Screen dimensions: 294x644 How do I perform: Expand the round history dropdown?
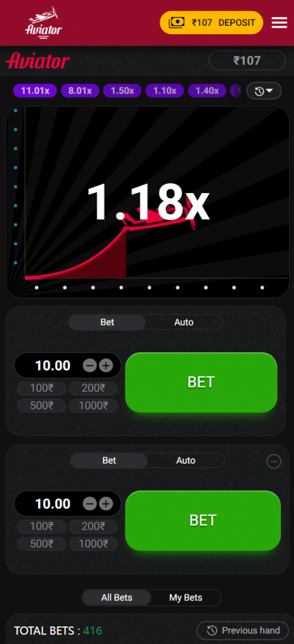(264, 91)
